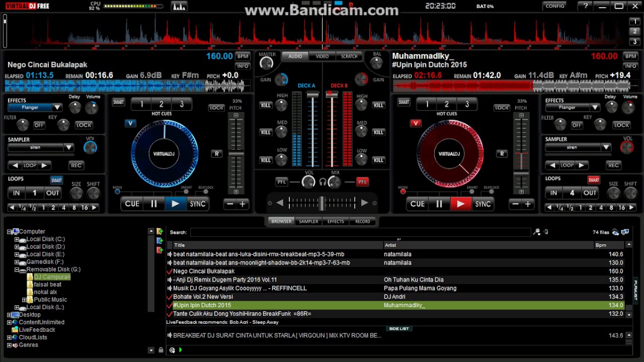Open left deck siren sampler dropdown

[x=69, y=147]
